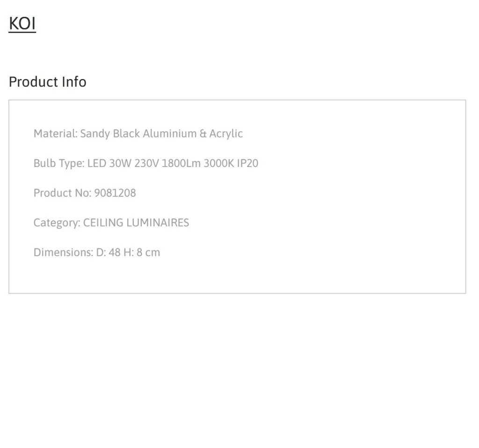This screenshot has width=479, height=448.
Task: Click the CEILING LUMINAIRES category text
Action: tap(136, 222)
